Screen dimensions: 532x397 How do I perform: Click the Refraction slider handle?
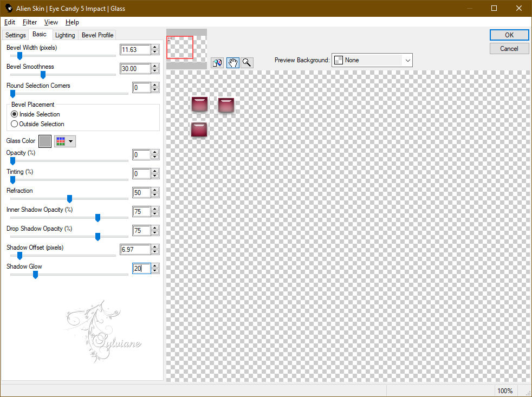69,199
